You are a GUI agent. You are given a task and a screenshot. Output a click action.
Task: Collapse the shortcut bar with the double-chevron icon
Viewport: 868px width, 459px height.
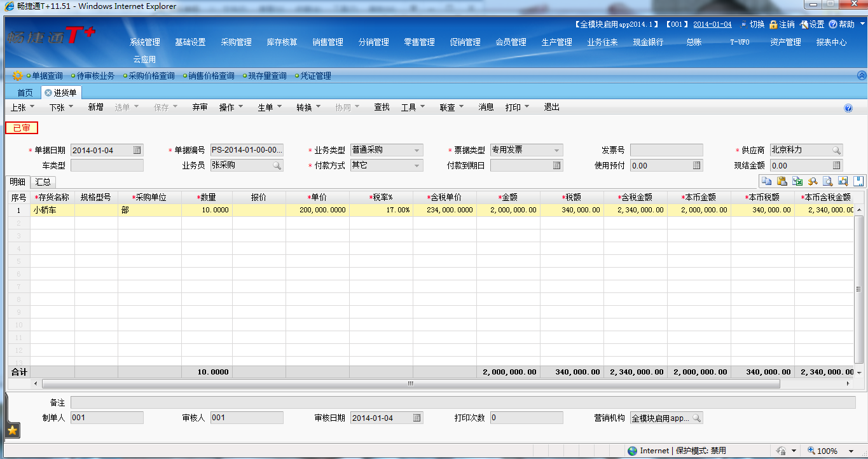click(862, 75)
